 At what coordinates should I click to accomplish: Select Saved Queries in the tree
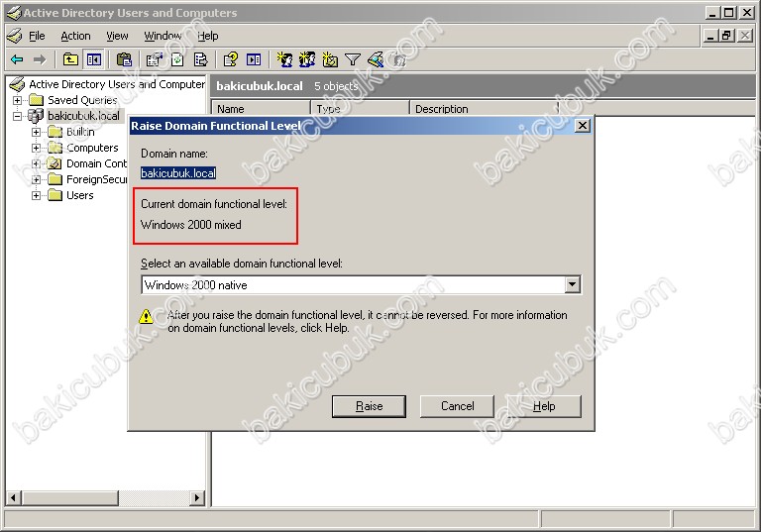click(82, 100)
